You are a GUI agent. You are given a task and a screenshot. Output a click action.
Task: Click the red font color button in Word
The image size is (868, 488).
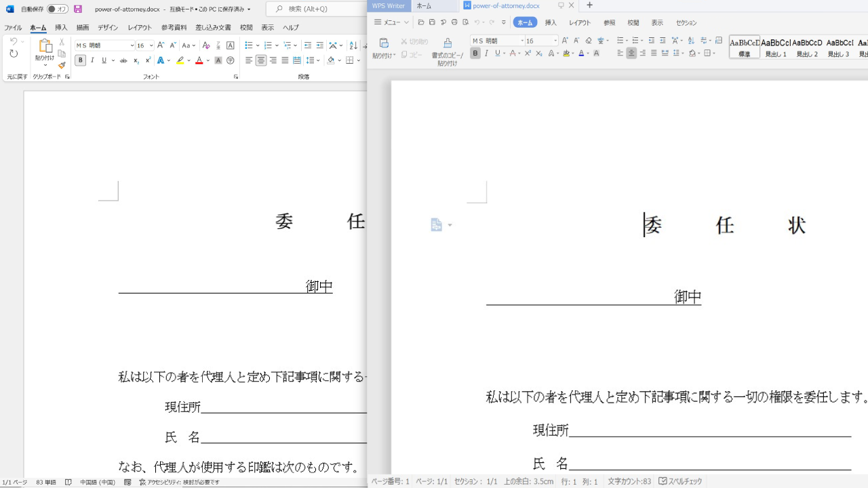[199, 60]
